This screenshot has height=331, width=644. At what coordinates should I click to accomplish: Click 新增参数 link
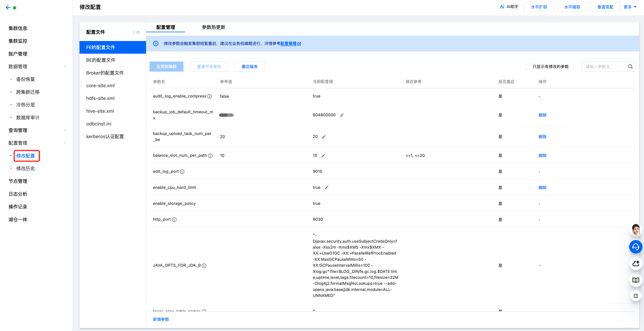coord(161,319)
